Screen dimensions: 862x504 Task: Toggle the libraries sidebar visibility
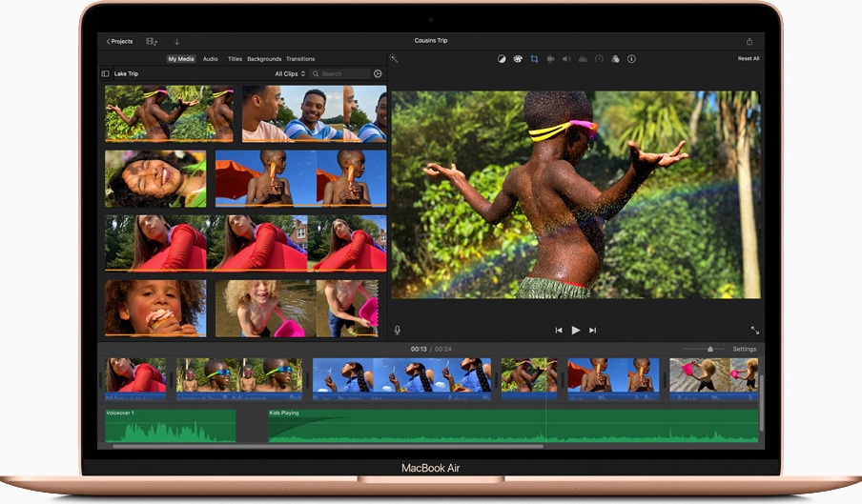coord(106,73)
